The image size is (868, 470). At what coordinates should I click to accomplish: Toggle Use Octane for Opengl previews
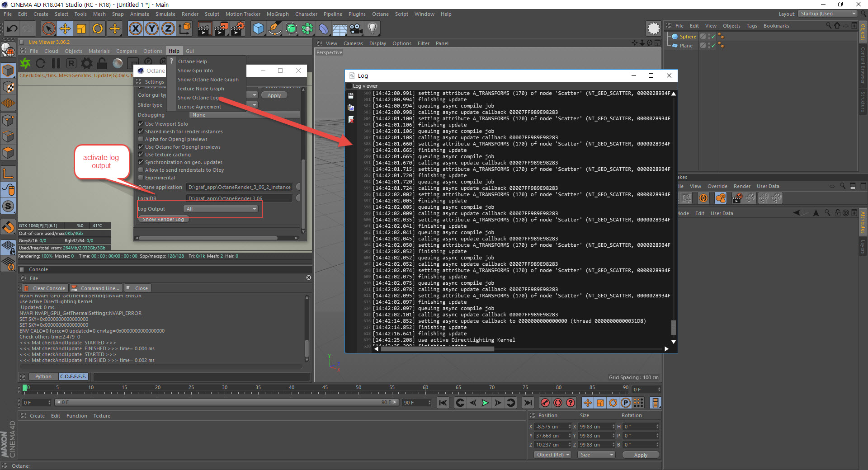[141, 147]
